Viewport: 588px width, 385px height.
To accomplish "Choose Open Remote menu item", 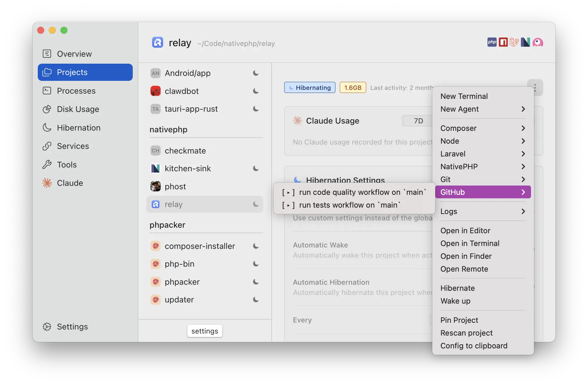I will tap(483, 269).
